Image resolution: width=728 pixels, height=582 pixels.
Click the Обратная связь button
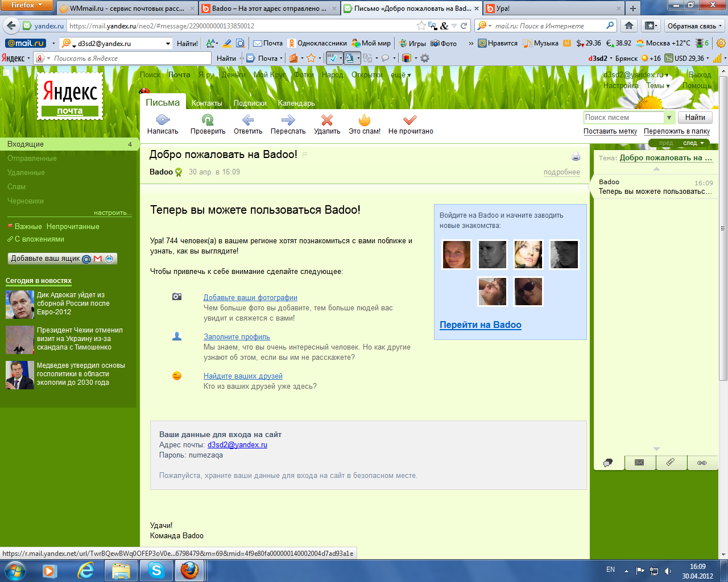pyautogui.click(x=694, y=26)
